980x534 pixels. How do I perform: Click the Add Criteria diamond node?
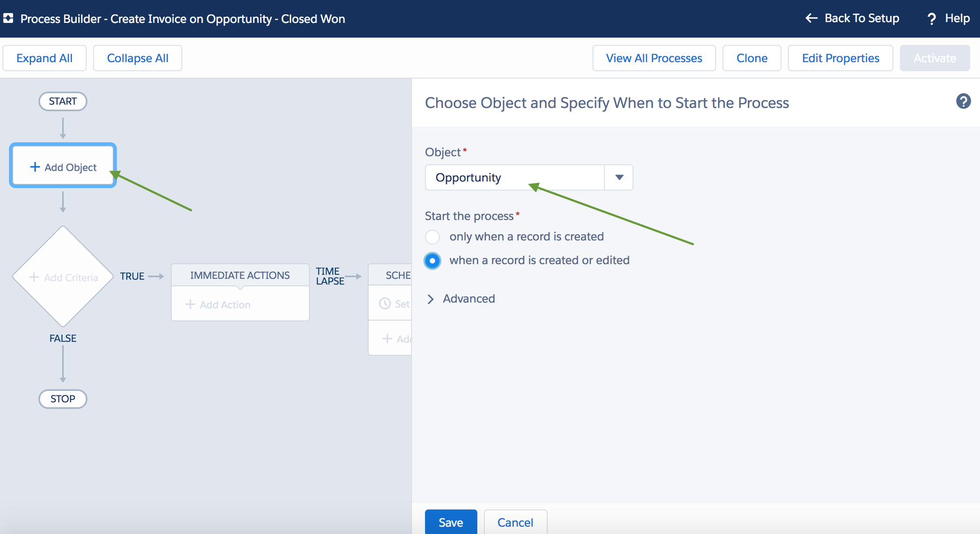(x=63, y=277)
